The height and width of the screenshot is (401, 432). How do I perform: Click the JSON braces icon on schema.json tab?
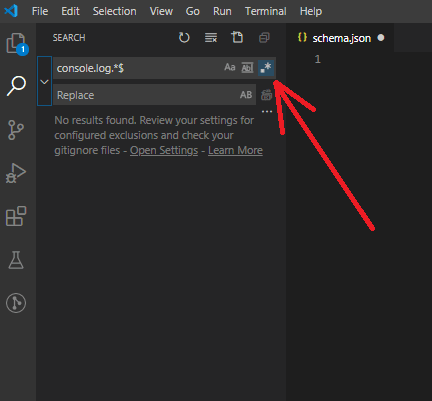point(302,37)
